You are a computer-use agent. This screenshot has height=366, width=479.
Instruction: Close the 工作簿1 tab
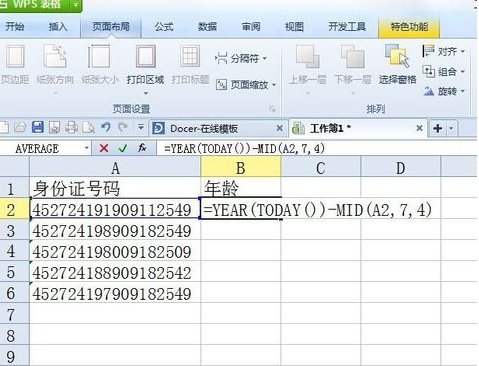[x=420, y=128]
